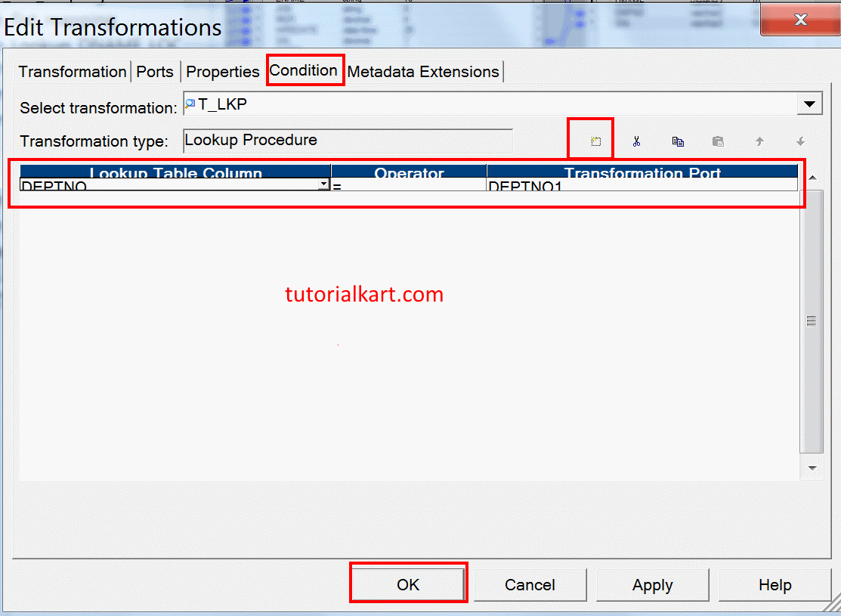Open the Metadata Extensions tab
This screenshot has width=841, height=616.
click(423, 70)
